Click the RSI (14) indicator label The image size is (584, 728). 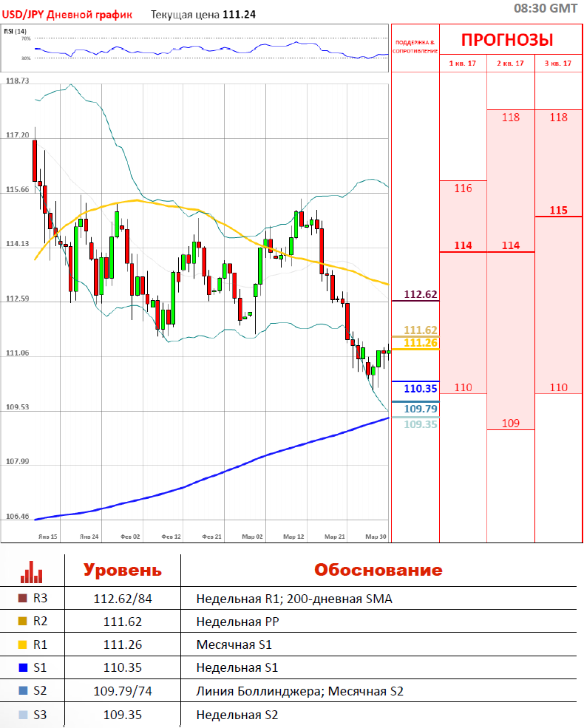coord(16,31)
